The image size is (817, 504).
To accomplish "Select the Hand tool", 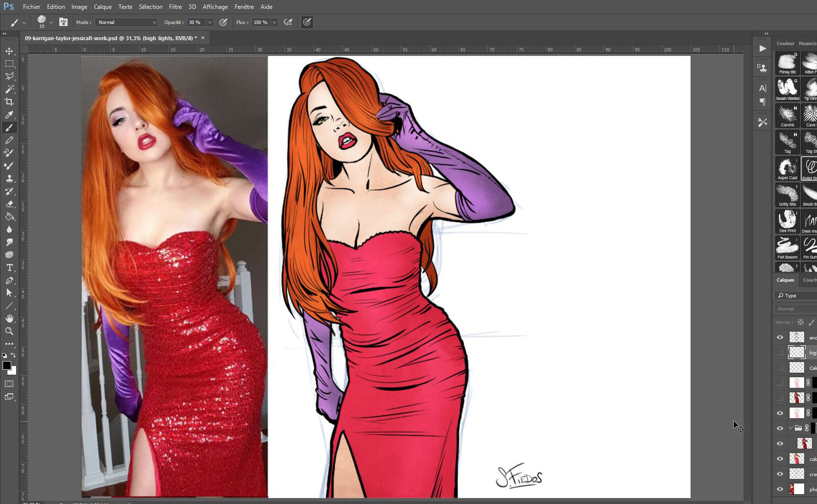I will click(x=9, y=318).
